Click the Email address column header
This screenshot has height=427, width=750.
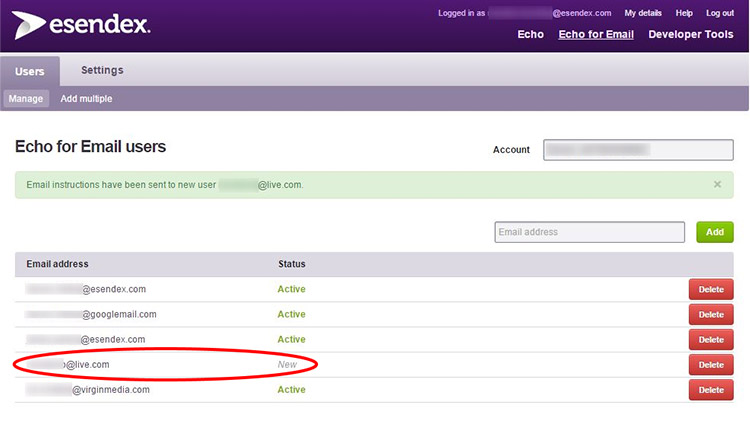point(57,264)
